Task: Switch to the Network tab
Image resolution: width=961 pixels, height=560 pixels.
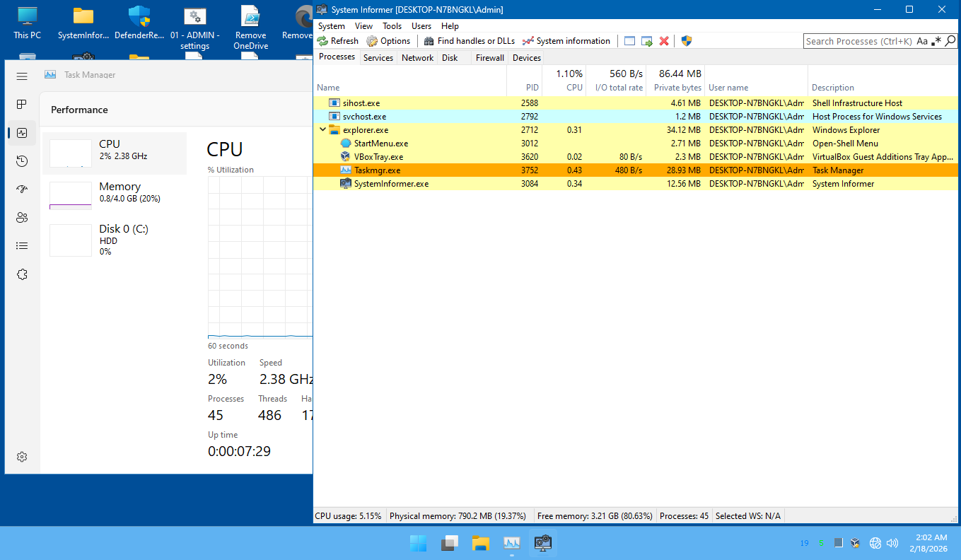Action: (417, 58)
